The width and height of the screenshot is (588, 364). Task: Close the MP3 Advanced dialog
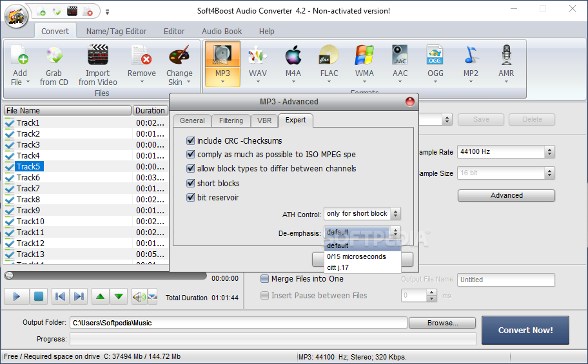[410, 102]
